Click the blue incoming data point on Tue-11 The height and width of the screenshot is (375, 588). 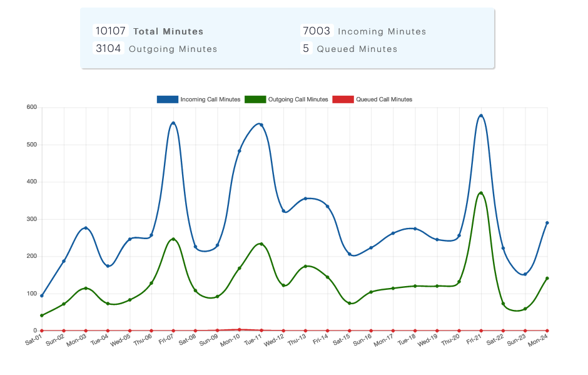261,125
